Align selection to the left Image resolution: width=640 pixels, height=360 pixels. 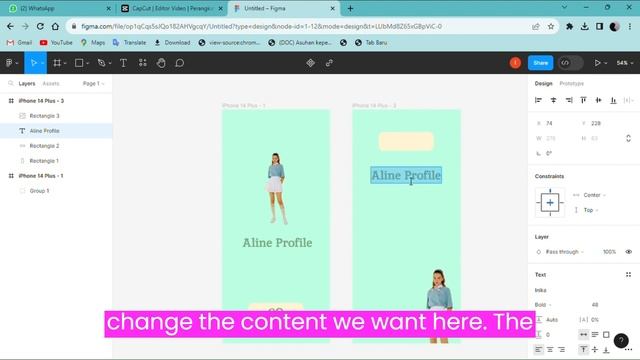[538, 100]
